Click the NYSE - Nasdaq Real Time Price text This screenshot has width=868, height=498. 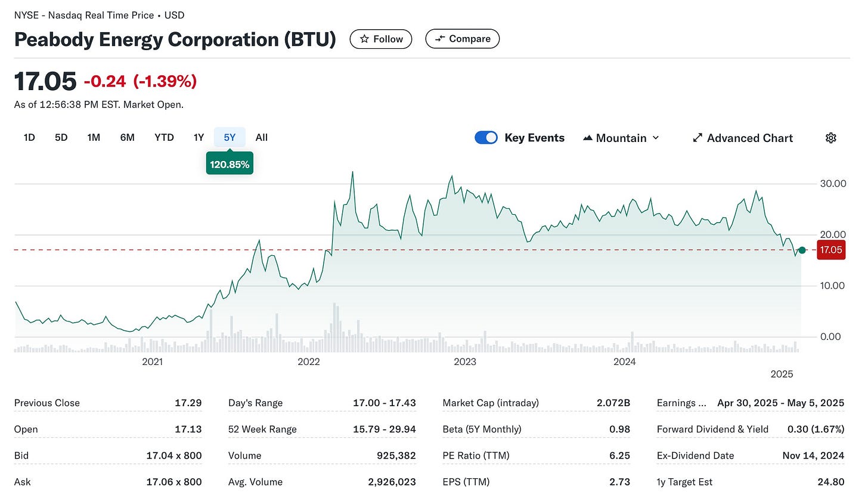pyautogui.click(x=84, y=15)
